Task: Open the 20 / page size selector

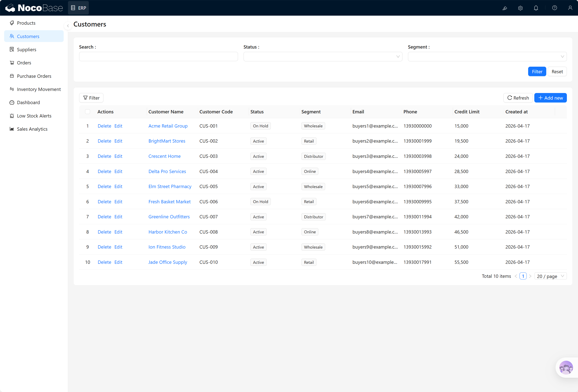Action: (550, 276)
